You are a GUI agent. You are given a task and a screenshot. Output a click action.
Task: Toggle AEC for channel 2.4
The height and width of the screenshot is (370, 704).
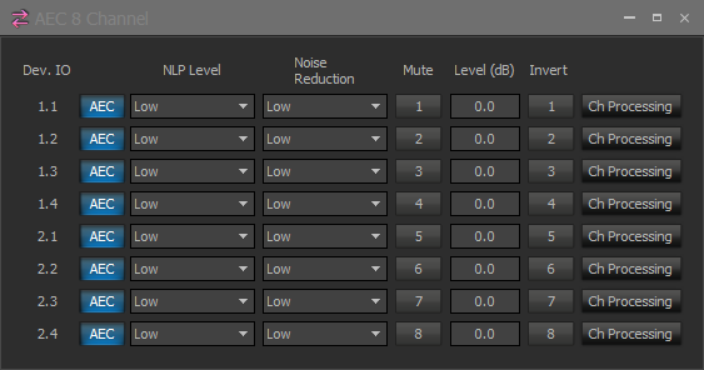(102, 334)
